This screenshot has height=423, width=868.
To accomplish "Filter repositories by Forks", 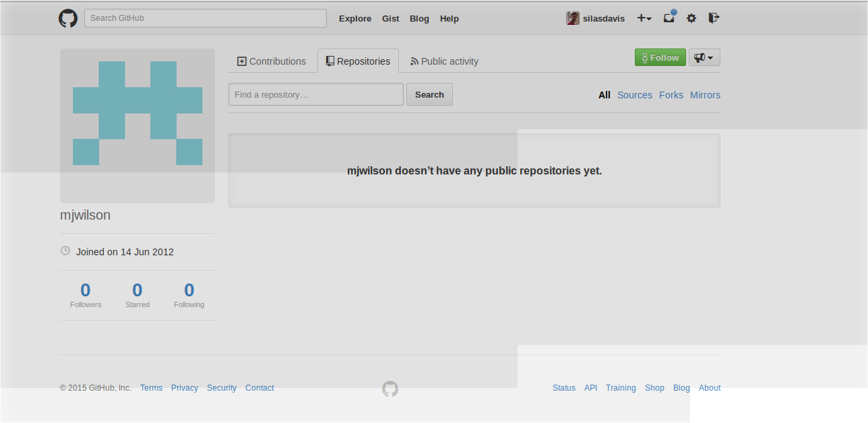I will (x=671, y=95).
